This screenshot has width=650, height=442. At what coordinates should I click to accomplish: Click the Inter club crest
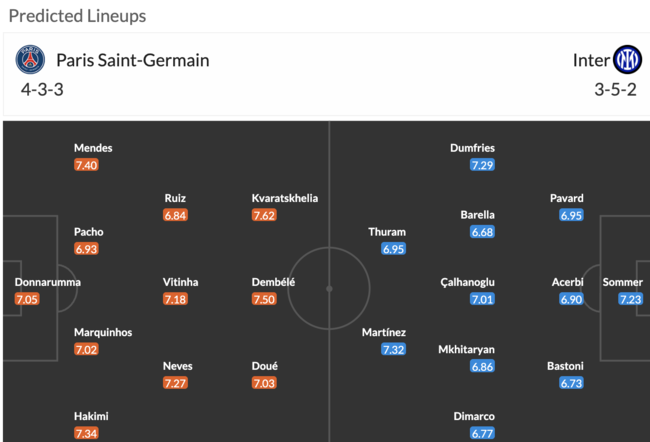(628, 60)
